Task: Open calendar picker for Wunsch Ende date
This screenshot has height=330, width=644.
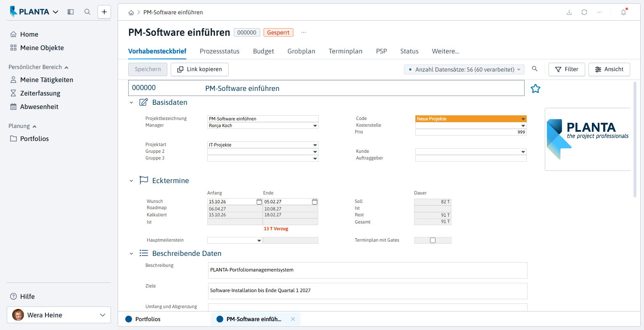Action: [314, 202]
